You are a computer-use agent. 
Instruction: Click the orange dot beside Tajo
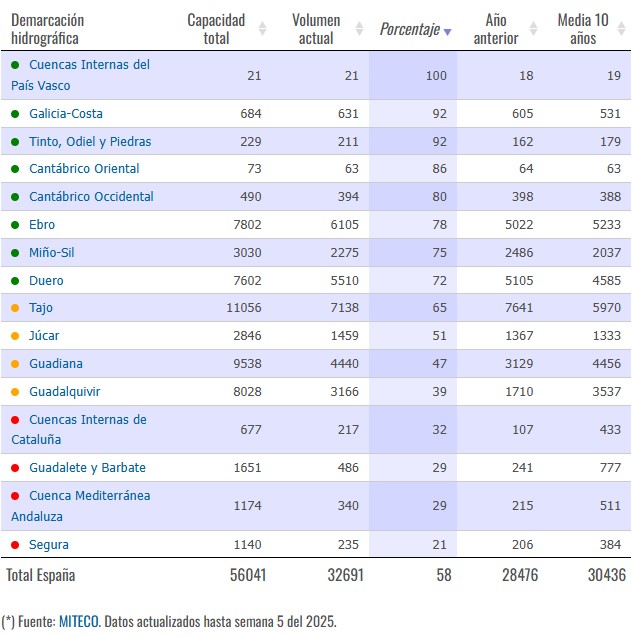pyautogui.click(x=15, y=308)
